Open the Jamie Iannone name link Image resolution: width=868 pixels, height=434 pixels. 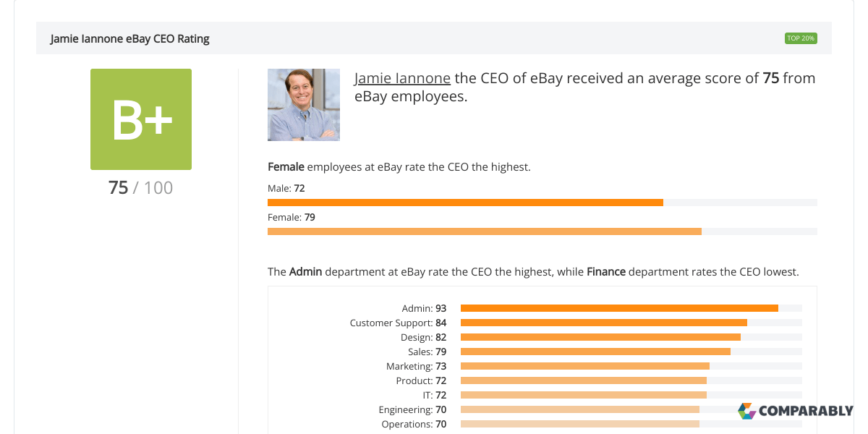coord(402,78)
